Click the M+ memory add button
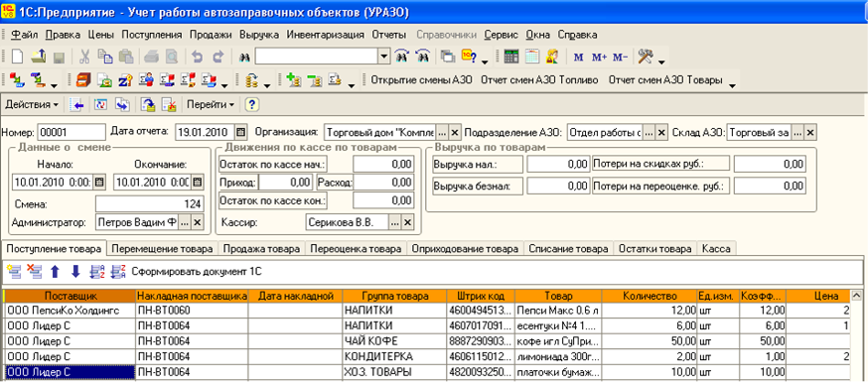This screenshot has width=868, height=382. (599, 57)
